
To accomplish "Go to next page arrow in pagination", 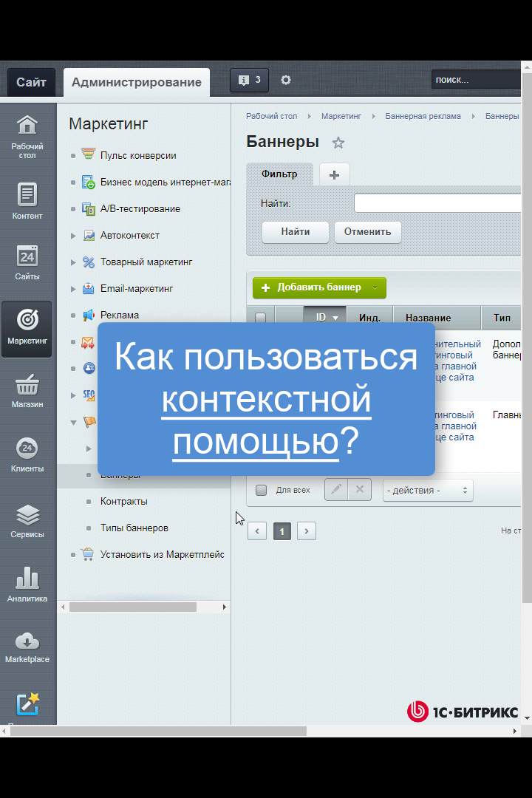I will pos(307,531).
